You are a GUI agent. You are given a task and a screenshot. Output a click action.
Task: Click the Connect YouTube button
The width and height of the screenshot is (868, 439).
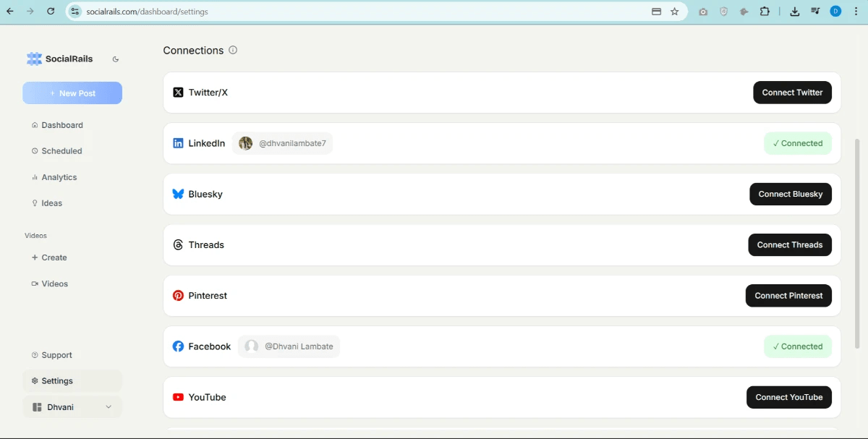pos(788,397)
